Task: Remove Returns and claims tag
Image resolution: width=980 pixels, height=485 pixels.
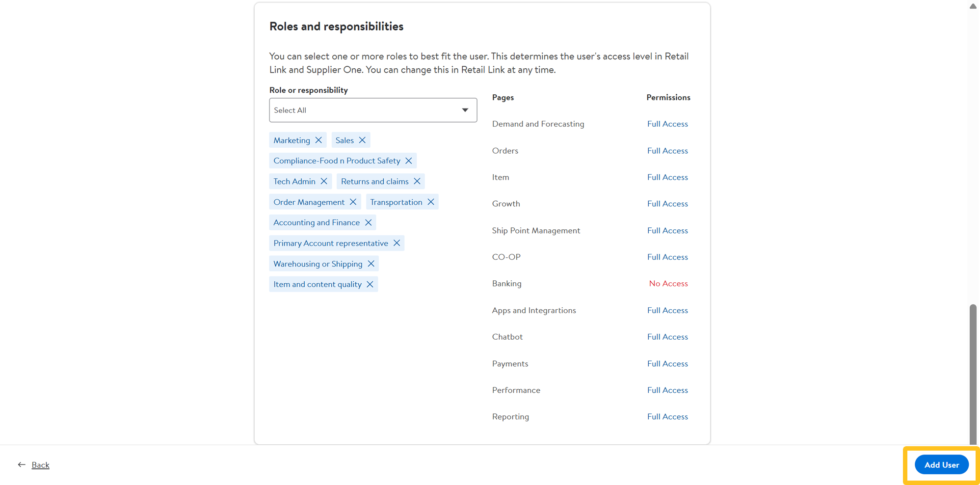Action: (x=417, y=182)
